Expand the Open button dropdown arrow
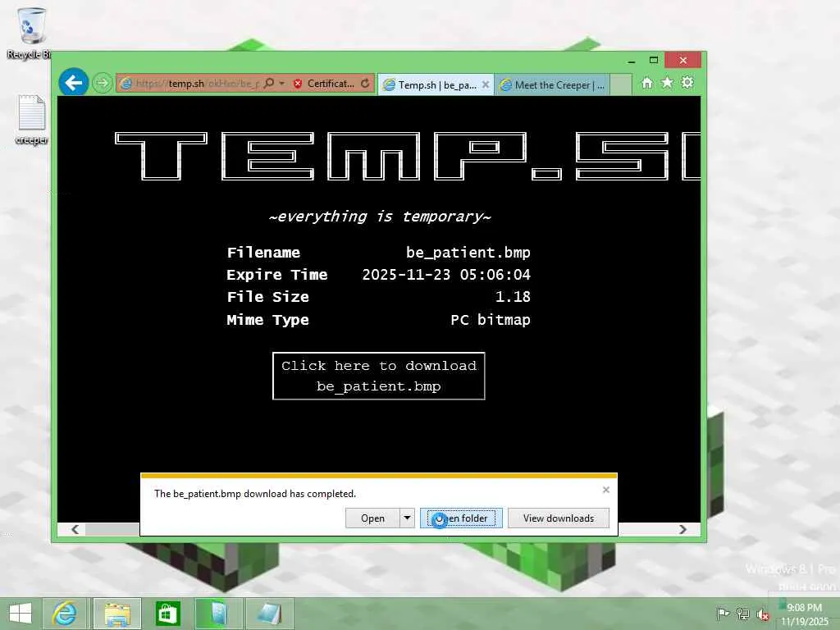The image size is (840, 630). pyautogui.click(x=407, y=518)
